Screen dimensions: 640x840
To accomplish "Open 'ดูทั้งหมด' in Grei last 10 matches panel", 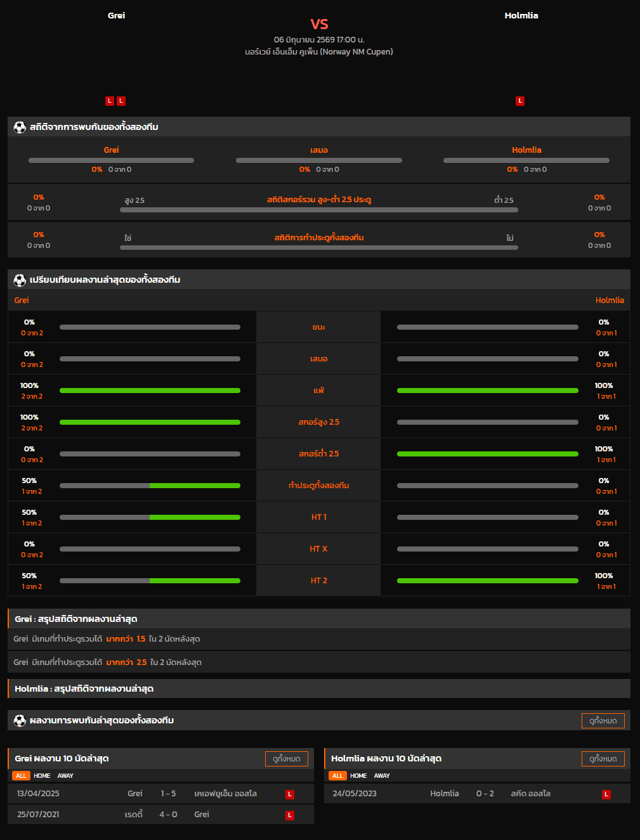I will click(287, 759).
